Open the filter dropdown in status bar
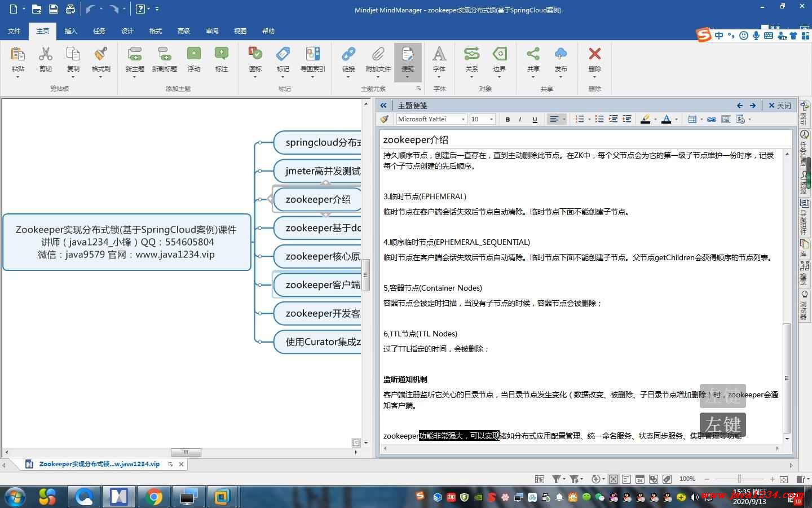Image resolution: width=812 pixels, height=508 pixels. tap(563, 479)
